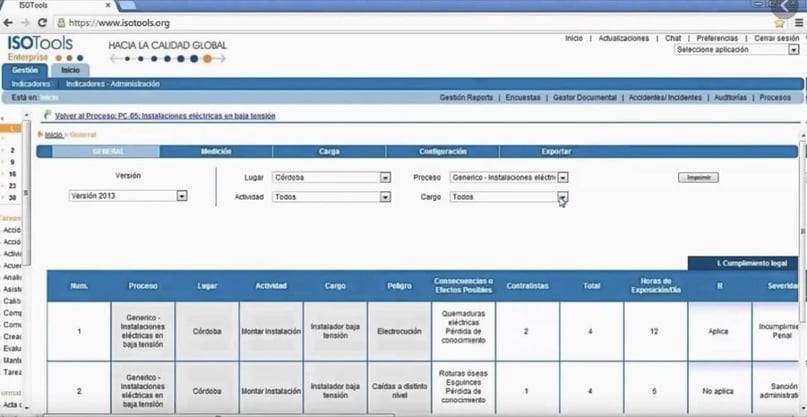Click calendar day 23 in sidebar
The image size is (807, 417).
coord(12,186)
